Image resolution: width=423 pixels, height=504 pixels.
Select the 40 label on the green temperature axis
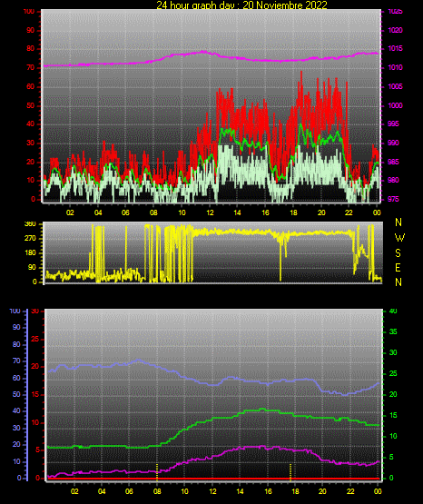tap(393, 311)
